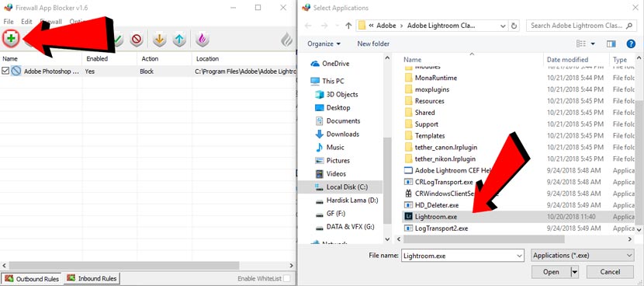This screenshot has width=644, height=286.
Task: Show the preview pane
Action: (611, 44)
